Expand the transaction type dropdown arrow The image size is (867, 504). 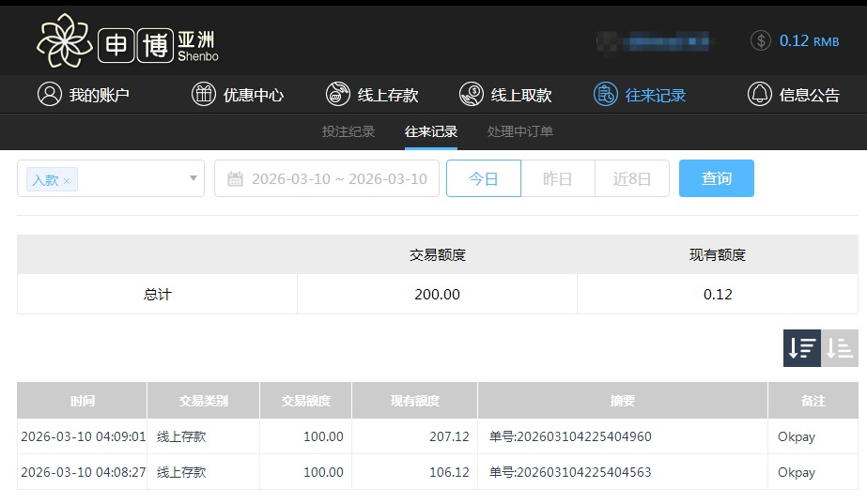tap(194, 178)
